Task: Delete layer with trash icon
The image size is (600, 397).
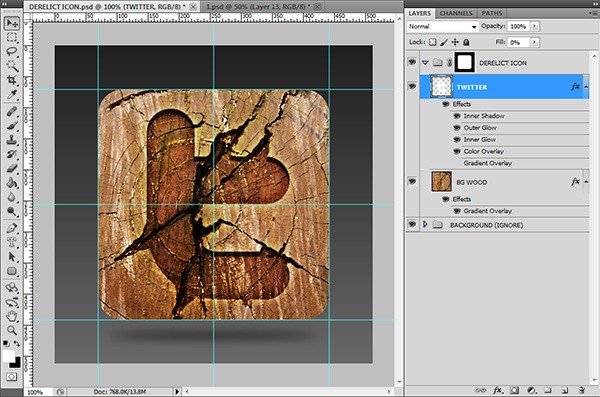Action: (x=581, y=390)
